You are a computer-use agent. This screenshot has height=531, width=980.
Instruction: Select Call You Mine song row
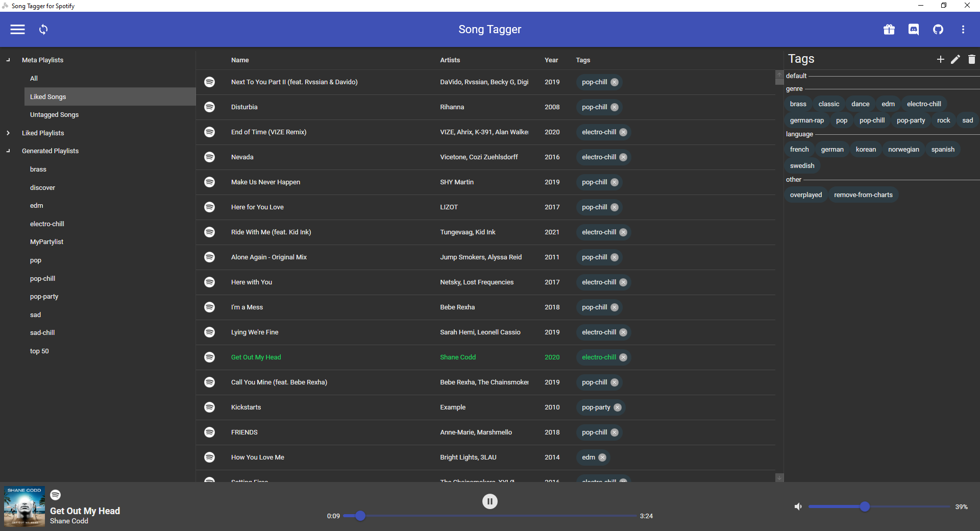485,382
